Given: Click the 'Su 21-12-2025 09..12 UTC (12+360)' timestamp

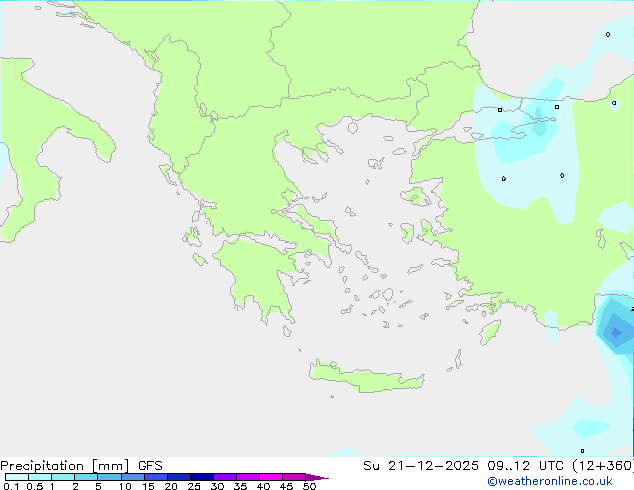Looking at the screenshot, I should pyautogui.click(x=498, y=466).
